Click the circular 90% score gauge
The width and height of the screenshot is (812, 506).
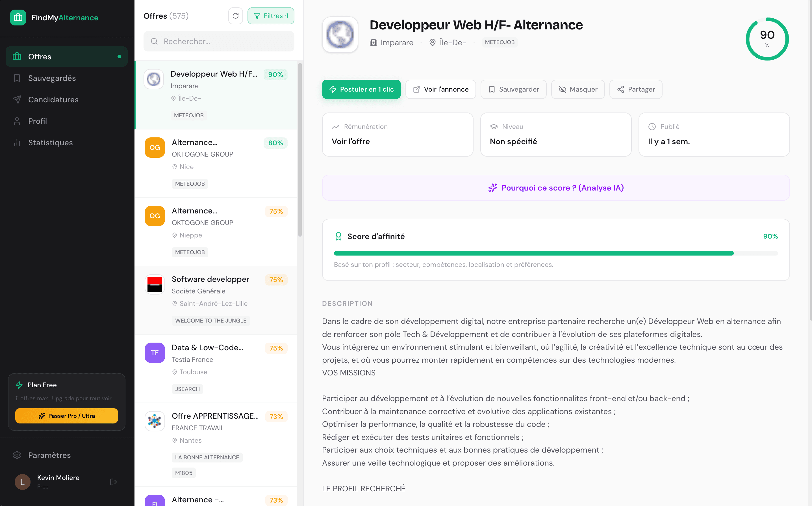pyautogui.click(x=767, y=39)
